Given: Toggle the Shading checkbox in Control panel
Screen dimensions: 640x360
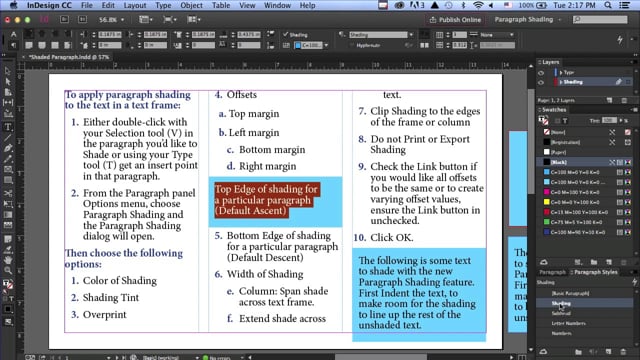Looking at the screenshot, I should click(286, 35).
